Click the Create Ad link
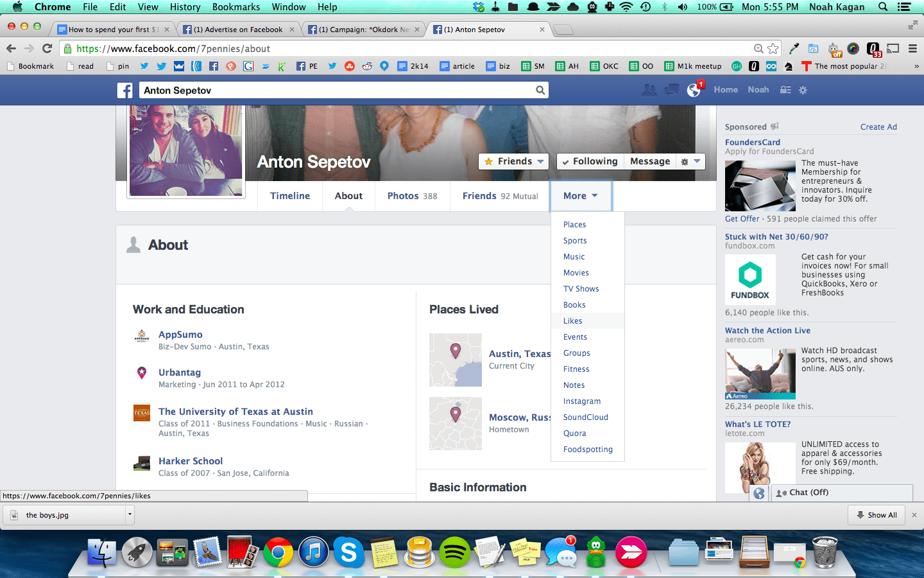Viewport: 924px width, 578px height. [x=878, y=127]
